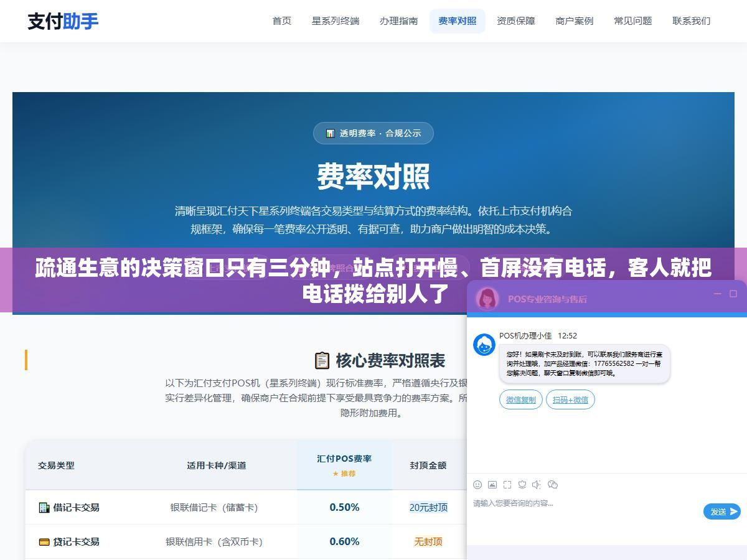
Task: Open the 星系列终端 menu item
Action: [336, 21]
